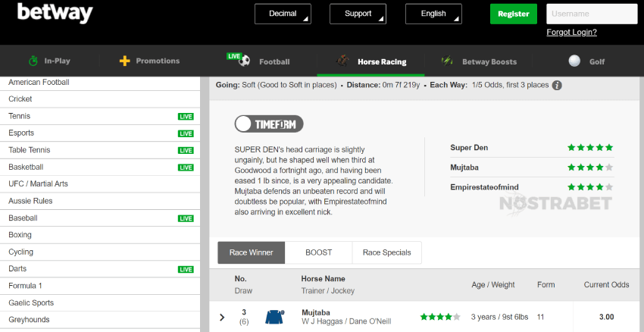Click the Username input field
Image resolution: width=644 pixels, height=332 pixels.
tap(592, 14)
